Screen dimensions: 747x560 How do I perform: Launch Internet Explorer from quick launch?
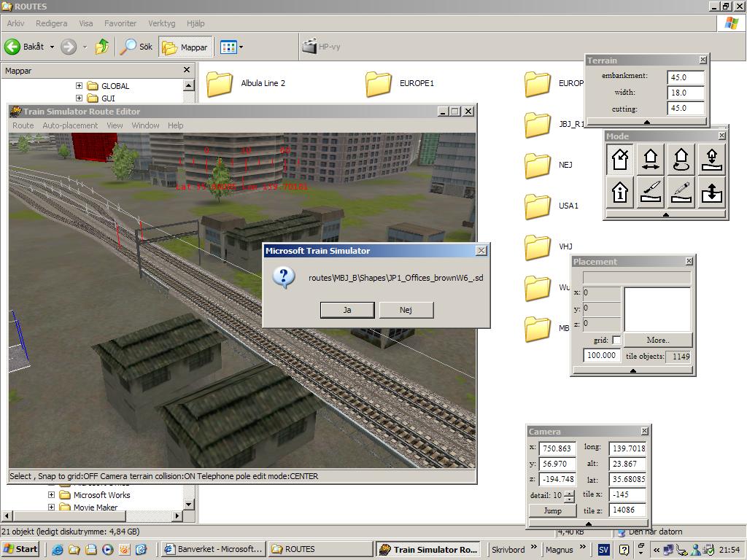click(58, 550)
